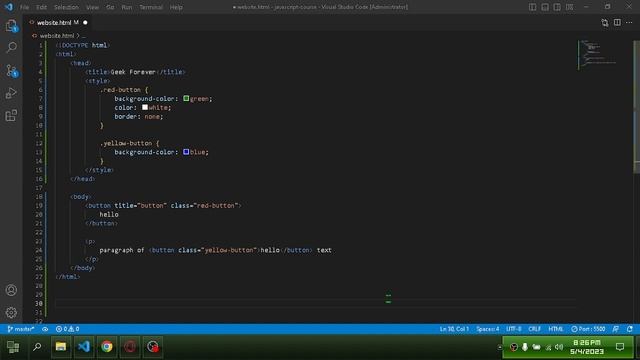This screenshot has width=640, height=360.
Task: Open the Edit menu
Action: point(41,7)
